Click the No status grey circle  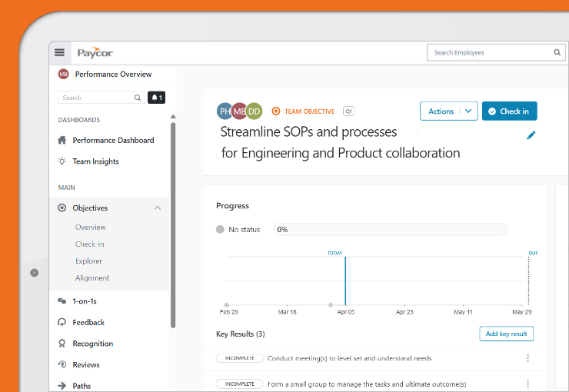(x=220, y=229)
